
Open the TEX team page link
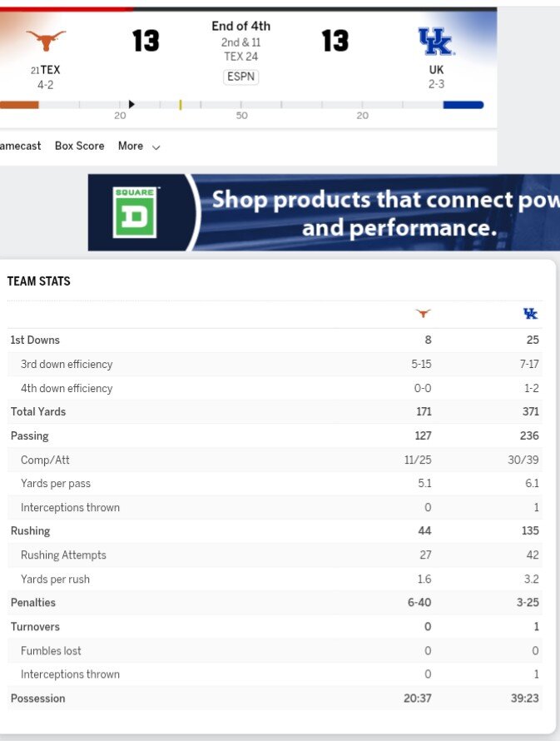50,70
